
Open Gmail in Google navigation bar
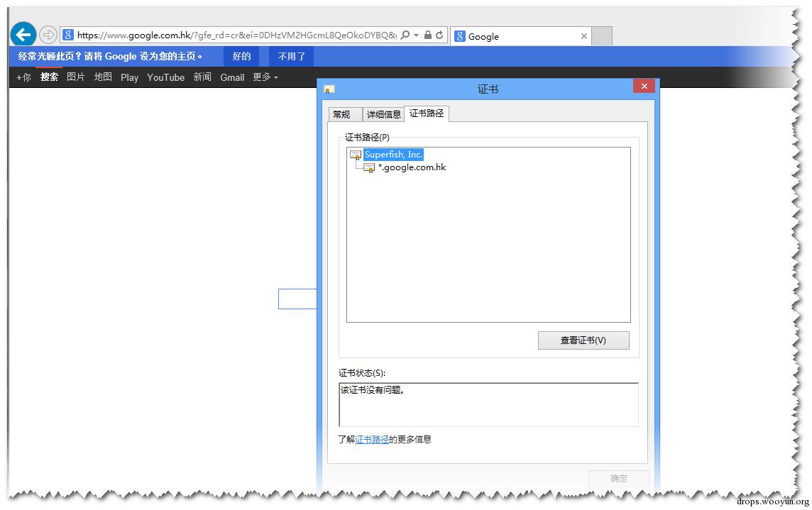pos(232,77)
